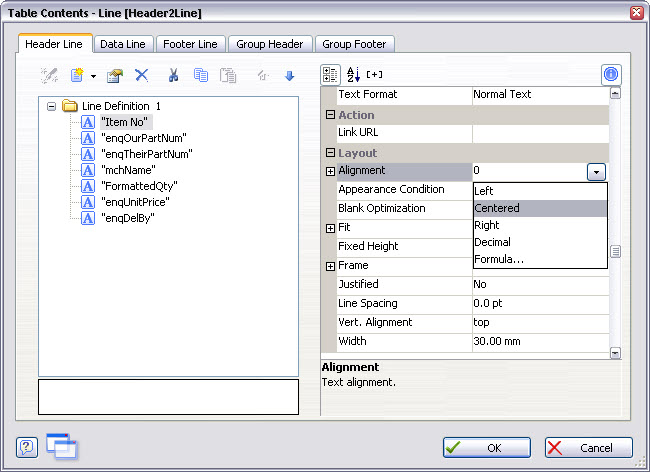
Task: Click the Alignment value dropdown arrow
Action: [x=597, y=172]
